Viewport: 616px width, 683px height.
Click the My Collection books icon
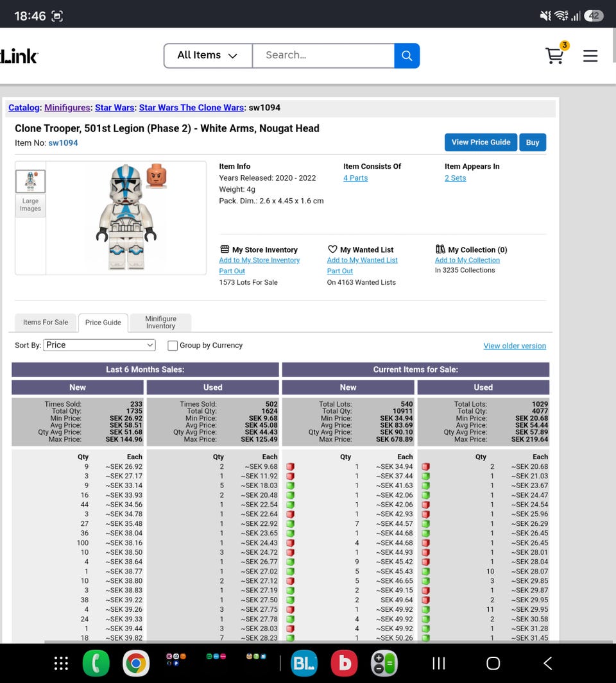point(440,249)
